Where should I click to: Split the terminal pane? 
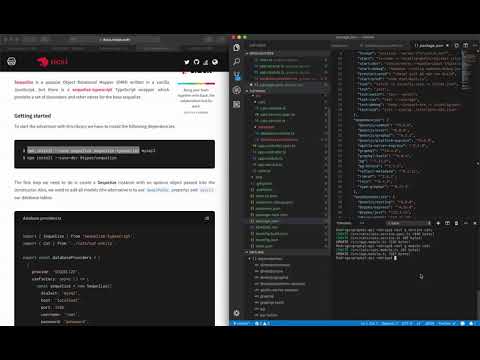447,223
